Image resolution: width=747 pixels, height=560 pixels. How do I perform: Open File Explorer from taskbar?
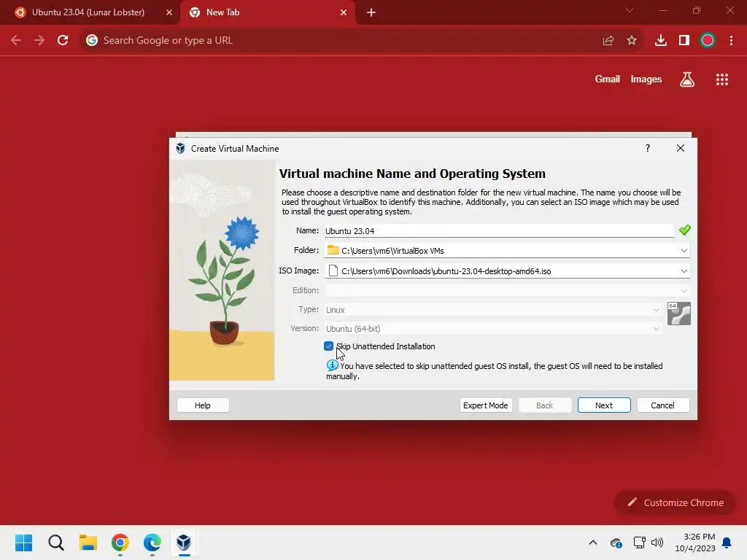click(88, 542)
